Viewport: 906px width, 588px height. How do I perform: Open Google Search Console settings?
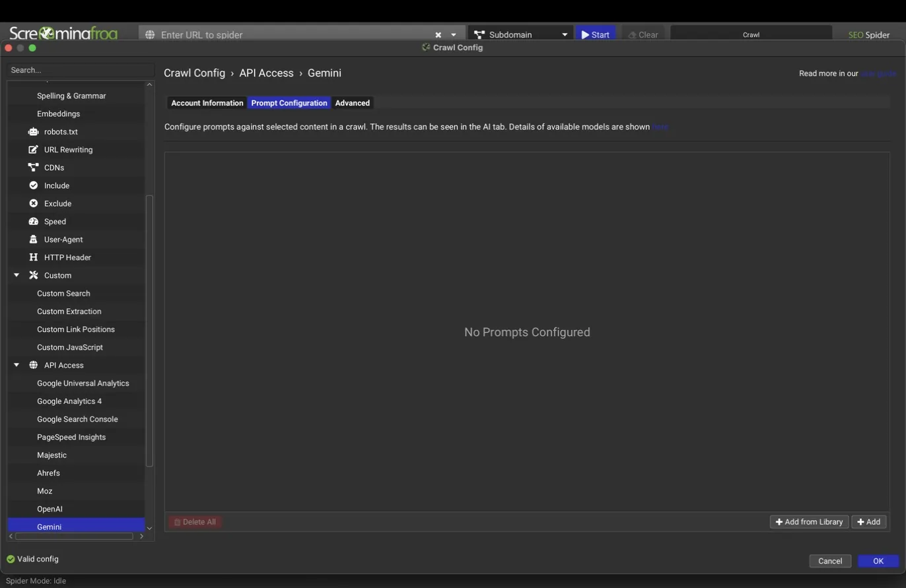(76, 419)
